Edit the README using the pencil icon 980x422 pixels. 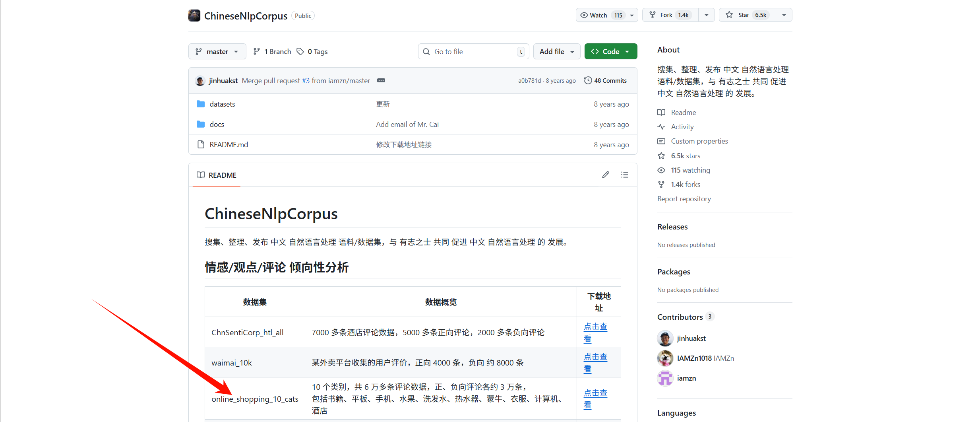(605, 174)
